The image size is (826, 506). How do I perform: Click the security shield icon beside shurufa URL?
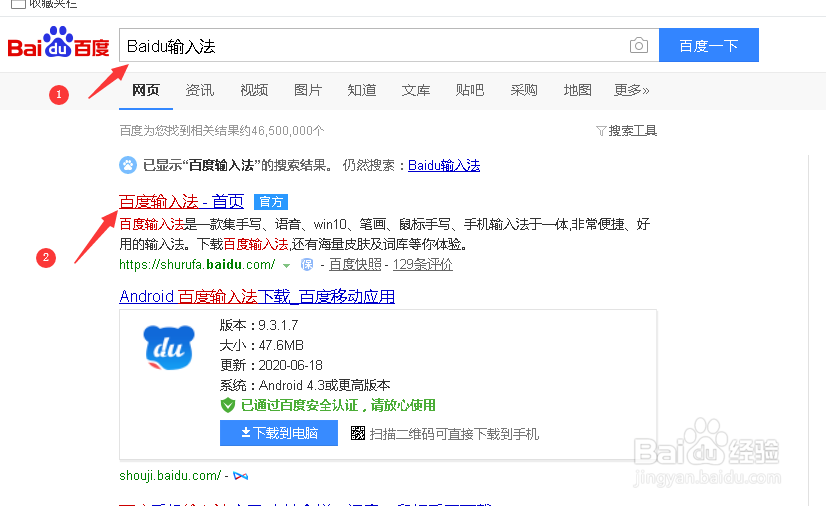click(x=307, y=264)
